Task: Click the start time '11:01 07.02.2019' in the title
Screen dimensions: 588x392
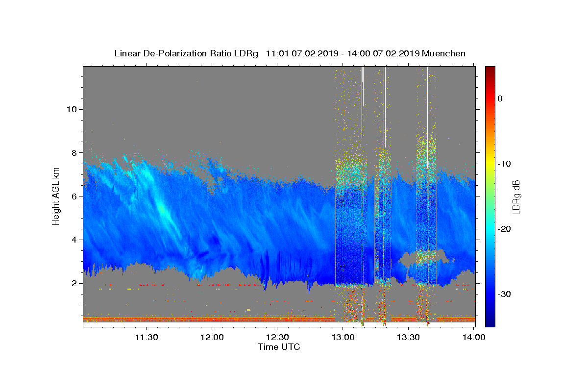Action: (302, 53)
